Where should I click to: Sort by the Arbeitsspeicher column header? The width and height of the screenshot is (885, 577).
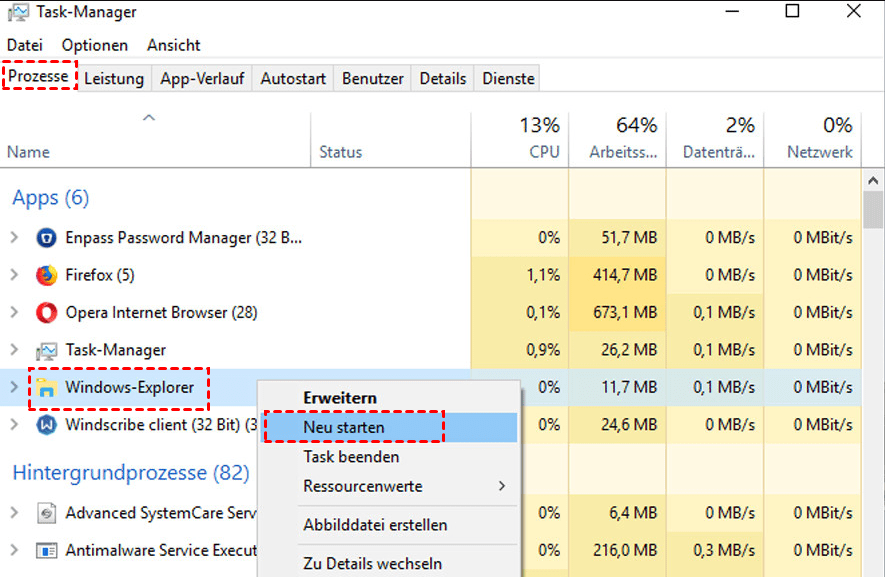(617, 138)
